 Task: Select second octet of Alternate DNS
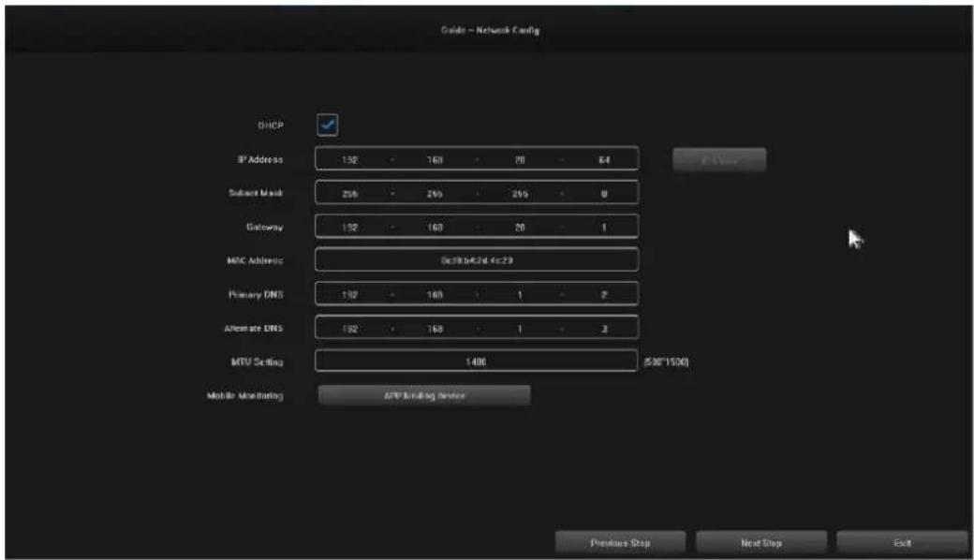(x=435, y=329)
